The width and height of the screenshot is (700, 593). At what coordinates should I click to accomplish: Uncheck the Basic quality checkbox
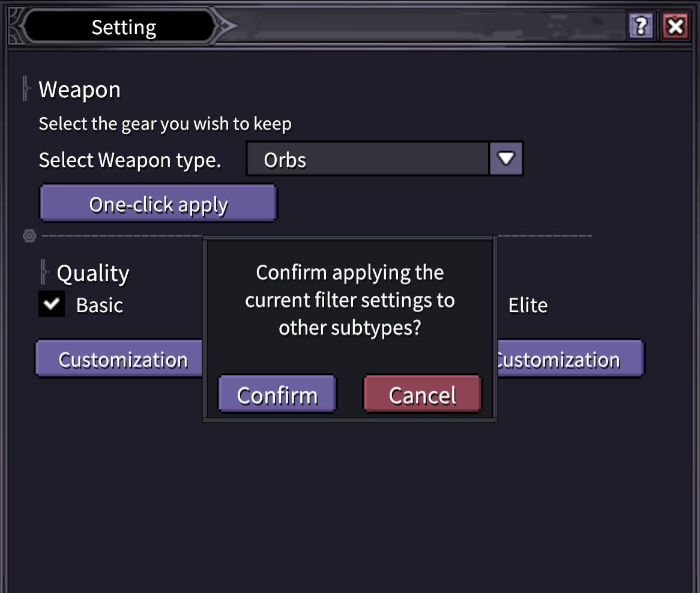[52, 304]
